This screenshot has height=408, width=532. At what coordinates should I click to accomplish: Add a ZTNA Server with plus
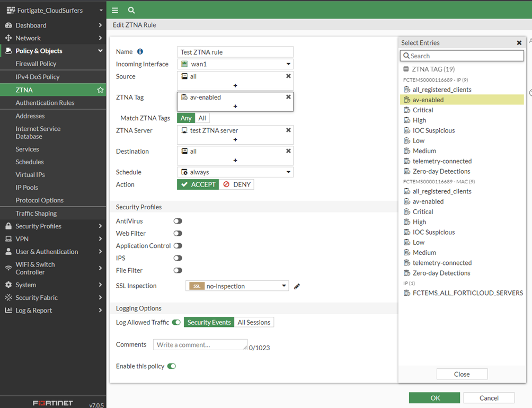[x=235, y=139]
